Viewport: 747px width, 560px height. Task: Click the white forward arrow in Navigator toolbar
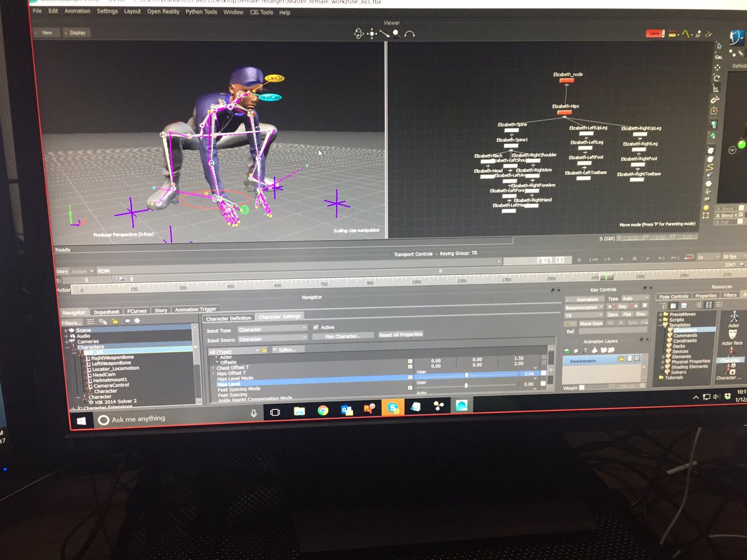(x=137, y=321)
